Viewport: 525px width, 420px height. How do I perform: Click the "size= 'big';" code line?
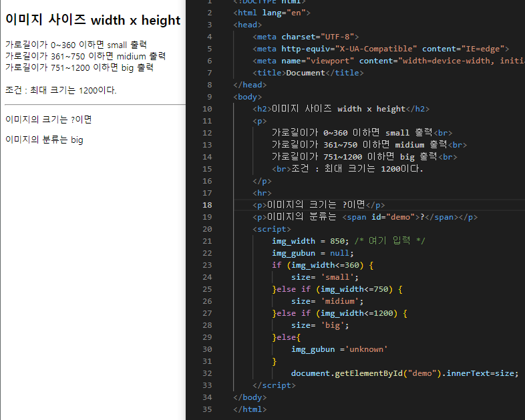click(320, 326)
